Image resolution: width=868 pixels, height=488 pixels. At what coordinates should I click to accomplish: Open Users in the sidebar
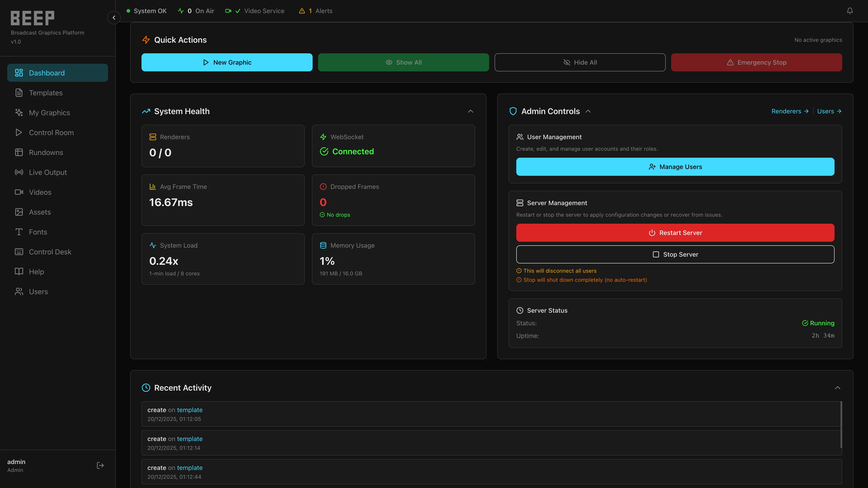[x=58, y=291]
